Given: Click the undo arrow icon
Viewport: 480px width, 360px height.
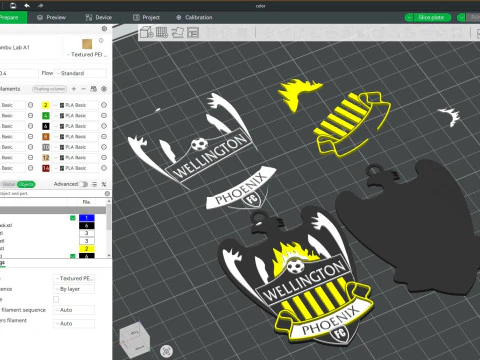Looking at the screenshot, I should (x=27, y=5).
